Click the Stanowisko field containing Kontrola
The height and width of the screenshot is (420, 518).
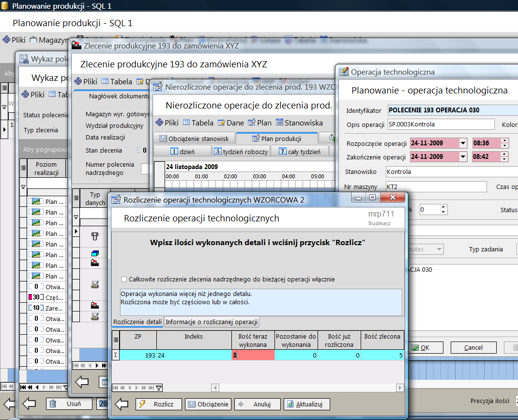(452, 171)
